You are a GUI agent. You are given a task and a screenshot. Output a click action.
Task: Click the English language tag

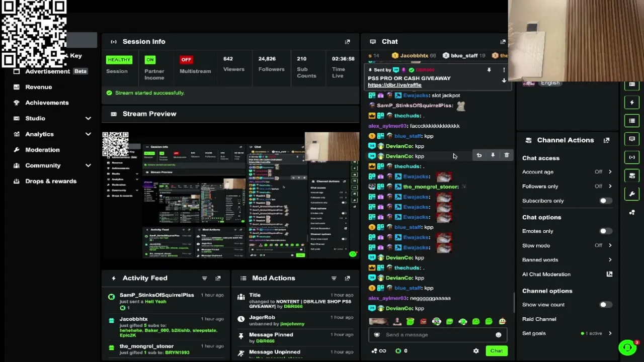click(550, 83)
